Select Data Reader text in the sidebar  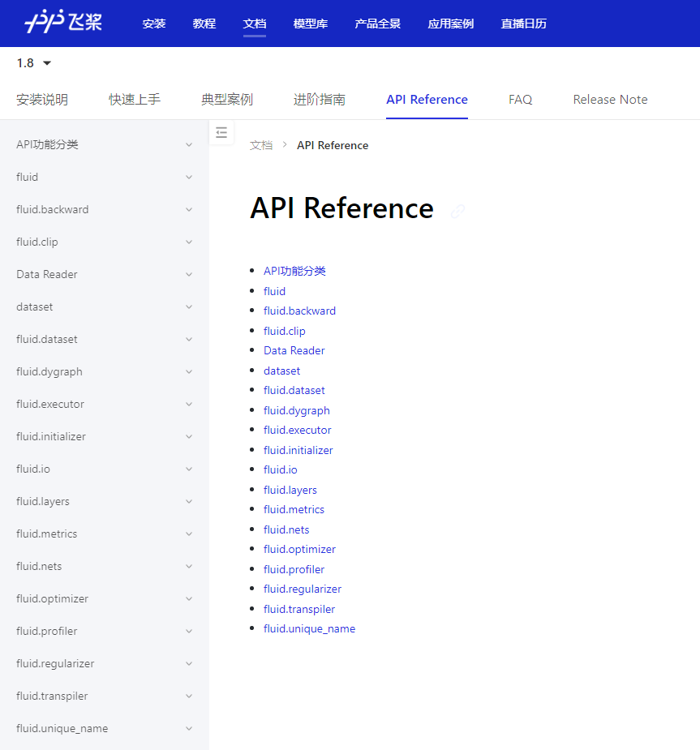click(x=46, y=275)
